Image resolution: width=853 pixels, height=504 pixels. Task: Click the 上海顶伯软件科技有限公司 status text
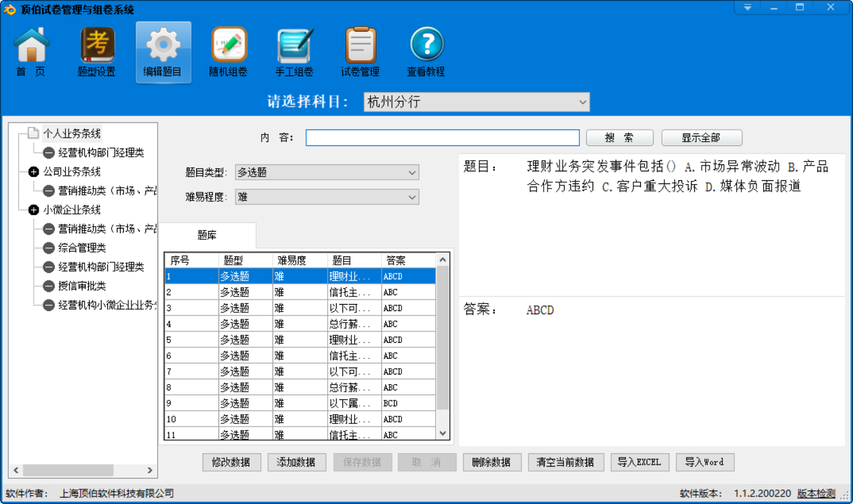coord(116,493)
